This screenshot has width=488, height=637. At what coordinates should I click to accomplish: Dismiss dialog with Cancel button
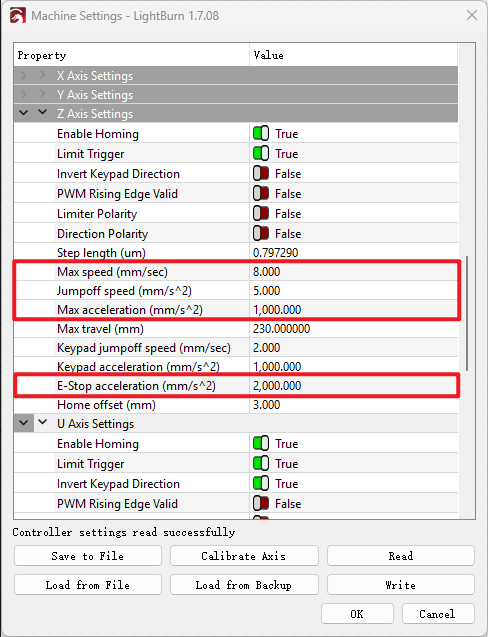438,614
